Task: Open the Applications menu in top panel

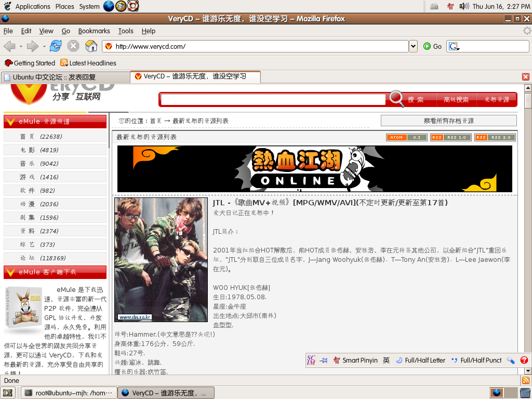Action: pyautogui.click(x=33, y=6)
